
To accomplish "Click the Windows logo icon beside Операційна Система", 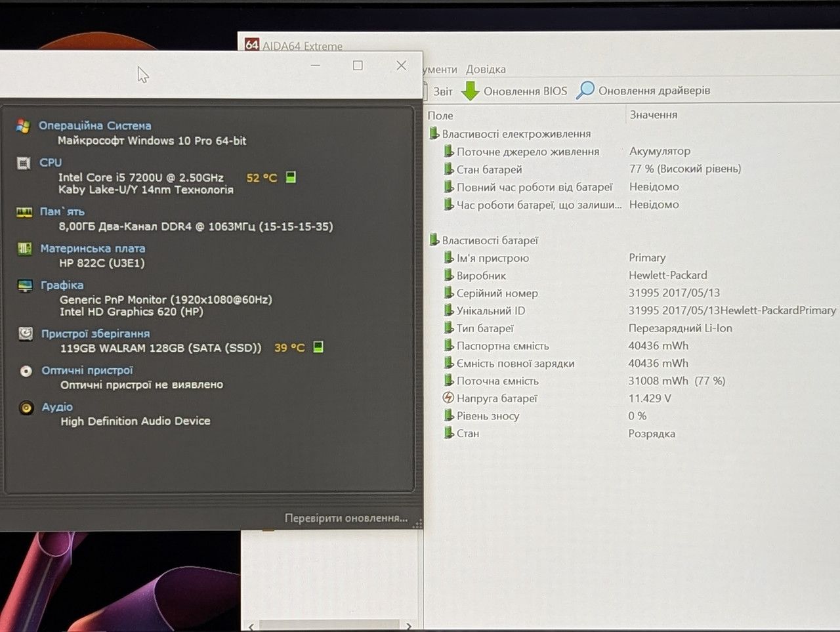I will tap(24, 126).
